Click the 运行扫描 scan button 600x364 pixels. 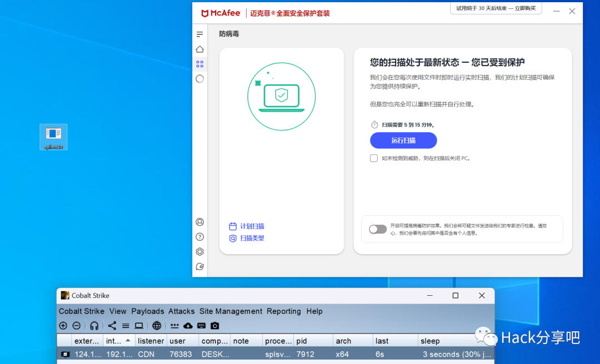[403, 140]
